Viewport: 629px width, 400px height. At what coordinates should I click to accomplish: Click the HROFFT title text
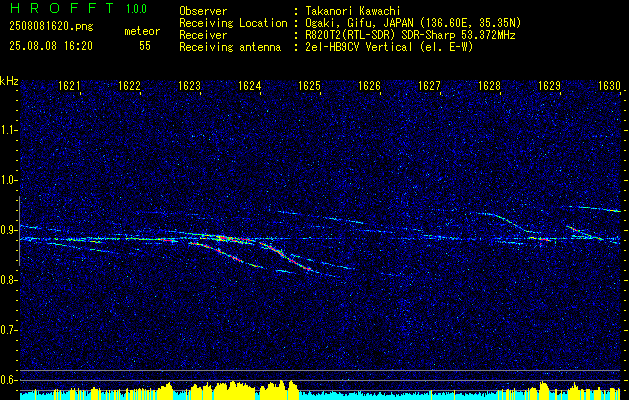pos(62,9)
